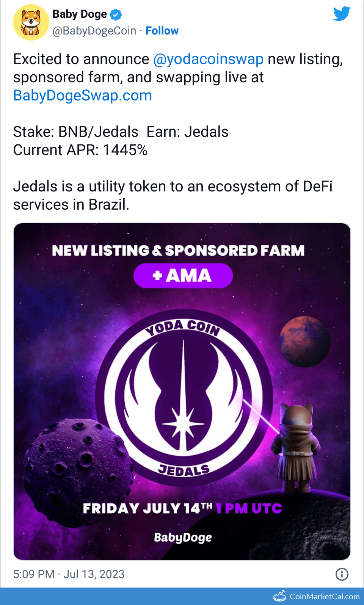
Task: Click the Friday July 14th date text
Action: click(x=147, y=508)
